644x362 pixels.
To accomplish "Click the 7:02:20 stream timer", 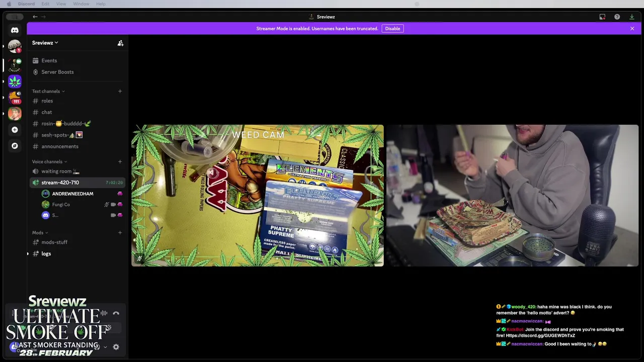I will click(114, 183).
